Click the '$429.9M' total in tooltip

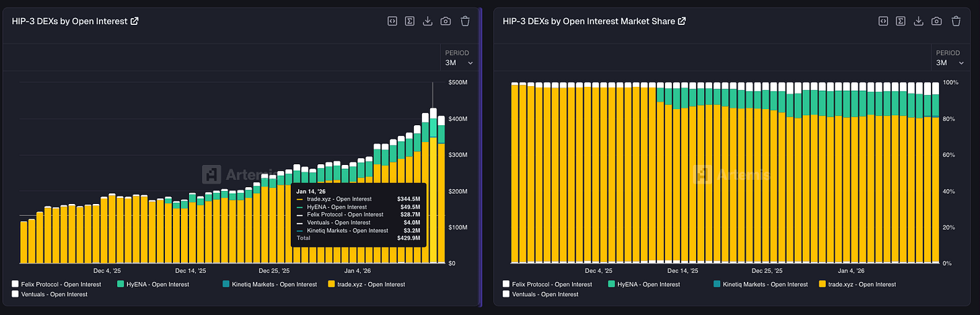[408, 238]
